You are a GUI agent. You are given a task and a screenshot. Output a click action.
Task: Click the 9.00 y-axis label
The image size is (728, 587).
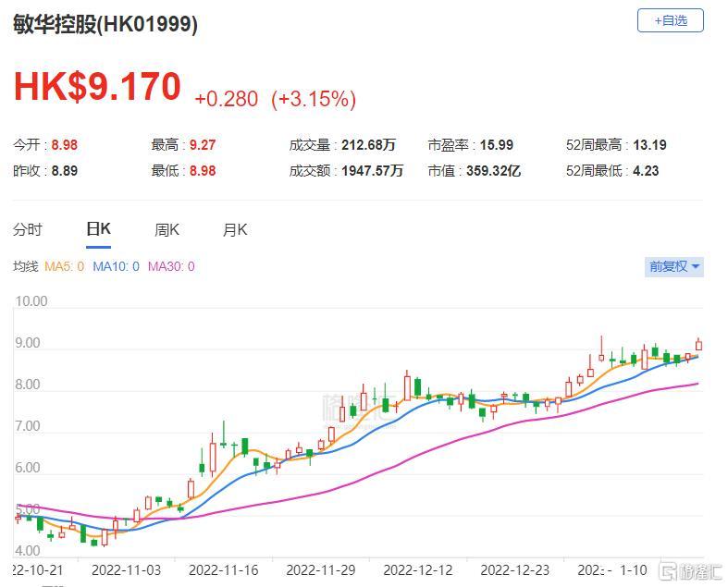tap(28, 343)
